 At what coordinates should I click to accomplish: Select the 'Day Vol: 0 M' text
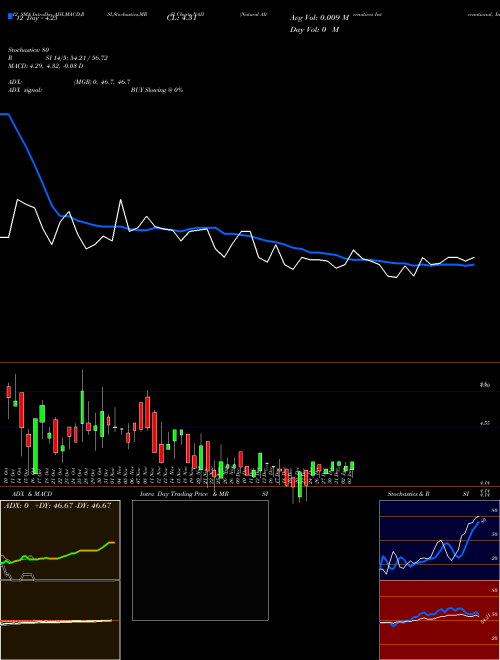[x=314, y=29]
